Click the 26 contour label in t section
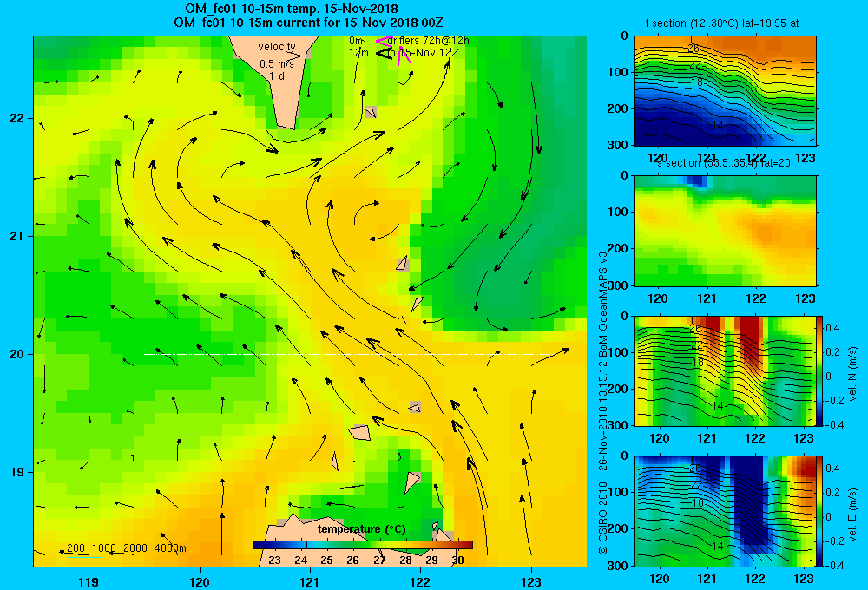The image size is (868, 590). pos(693,48)
